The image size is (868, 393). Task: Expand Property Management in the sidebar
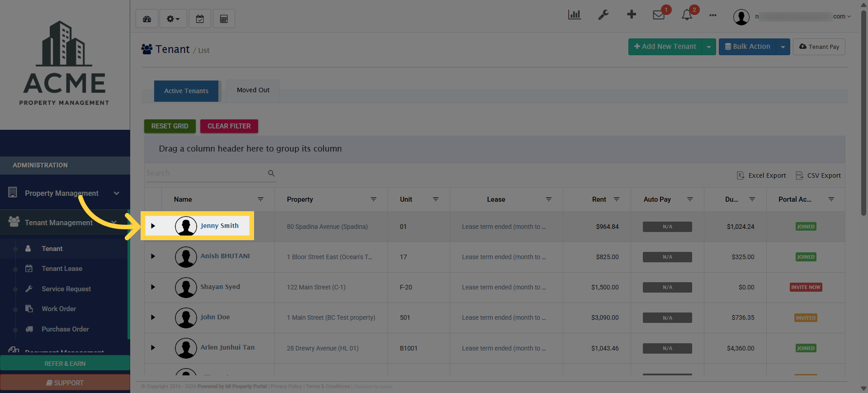pos(65,193)
